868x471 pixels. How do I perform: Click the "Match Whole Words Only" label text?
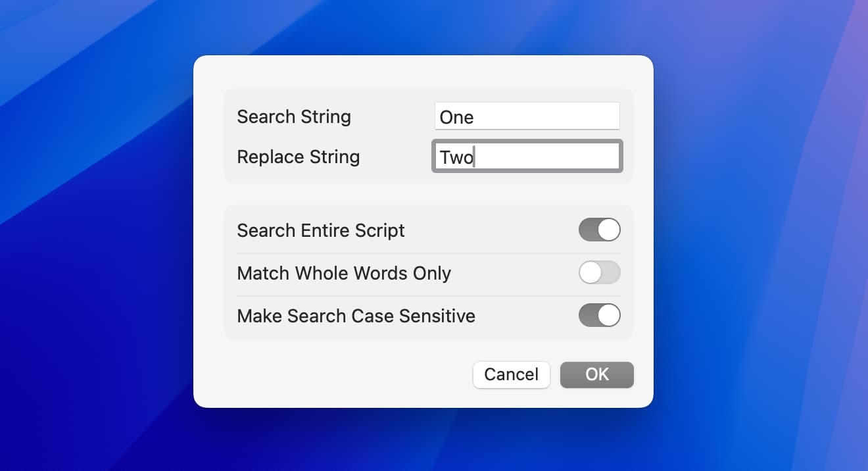pyautogui.click(x=344, y=274)
